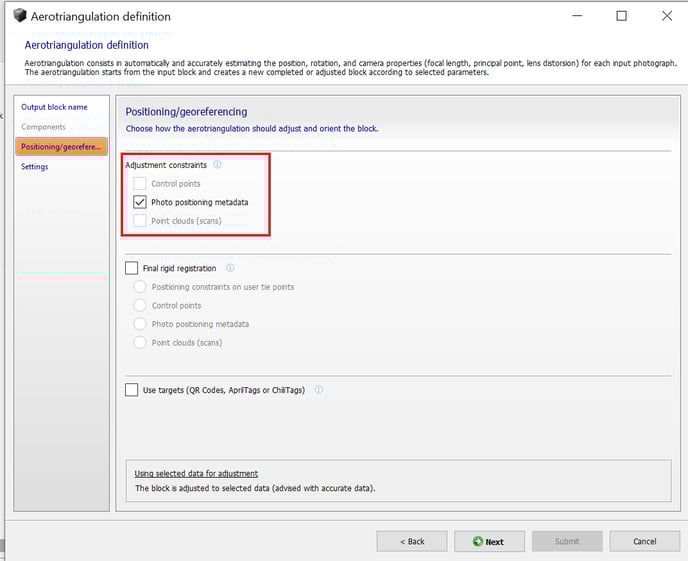Switch to the Settings step
688x561 pixels.
click(35, 167)
